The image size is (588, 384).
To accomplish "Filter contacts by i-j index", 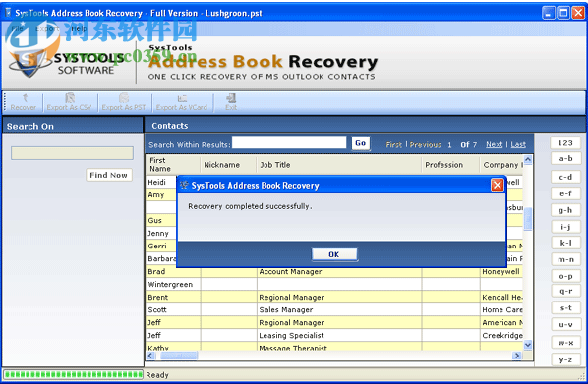I will [x=565, y=227].
